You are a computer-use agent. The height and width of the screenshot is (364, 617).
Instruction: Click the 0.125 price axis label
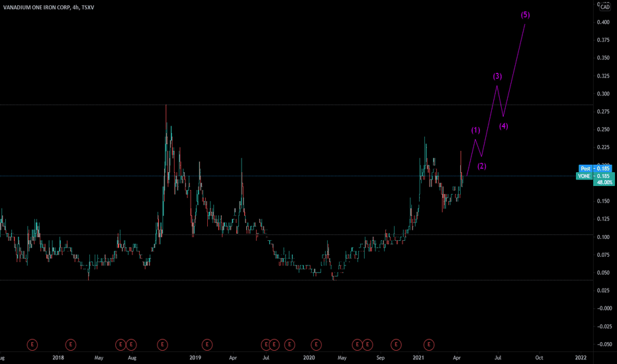603,219
